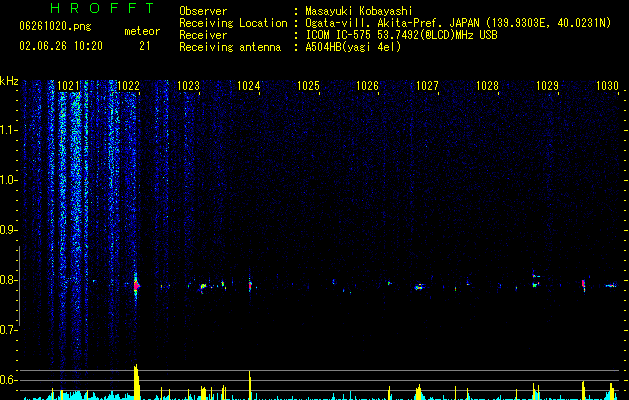Click the 1.1 frequency axis label

tap(9, 130)
